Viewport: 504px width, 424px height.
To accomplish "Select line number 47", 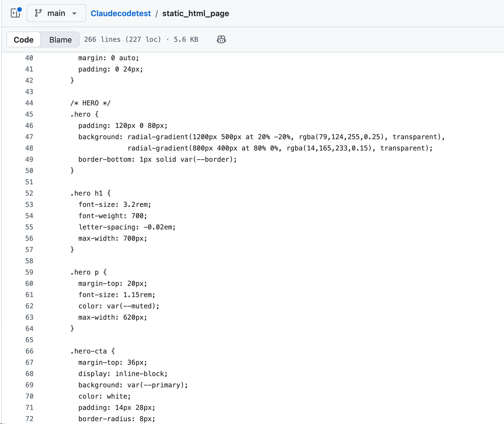I will coord(29,137).
